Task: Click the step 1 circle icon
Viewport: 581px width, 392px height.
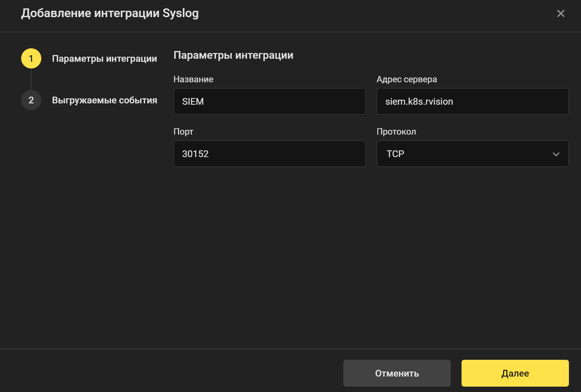Action: (31, 58)
